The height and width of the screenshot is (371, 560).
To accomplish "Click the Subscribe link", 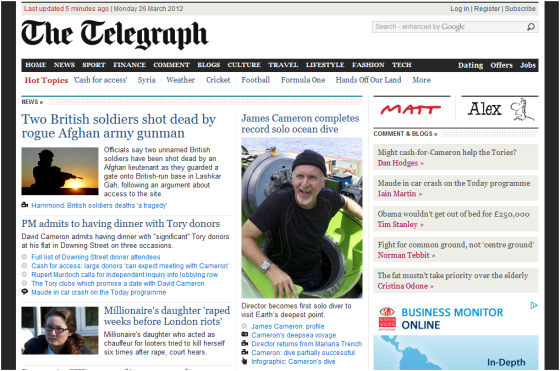I will tap(520, 9).
